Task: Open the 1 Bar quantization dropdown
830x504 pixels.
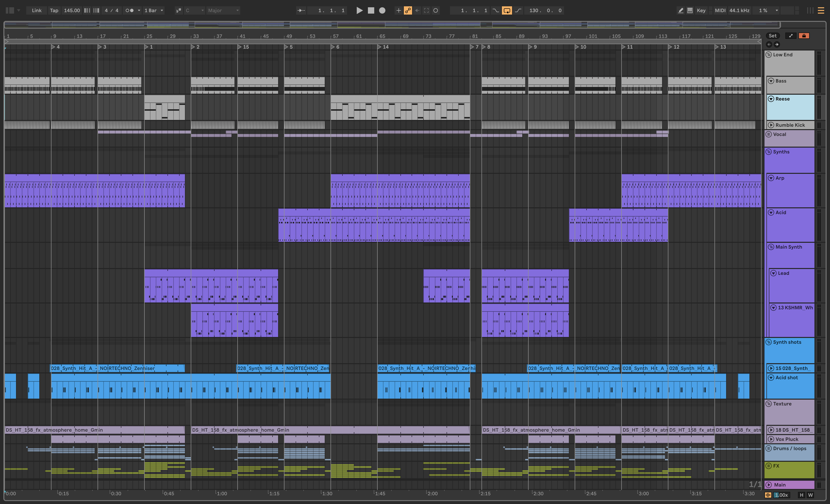Action: click(154, 10)
